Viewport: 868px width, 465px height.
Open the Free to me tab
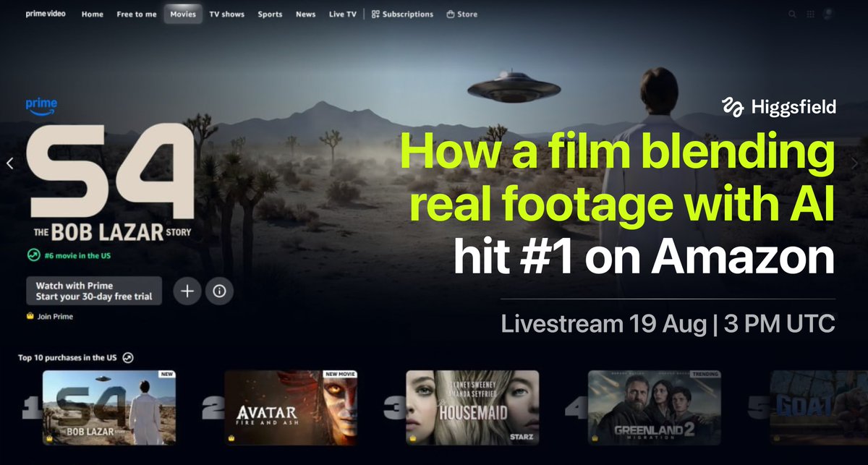pyautogui.click(x=137, y=14)
